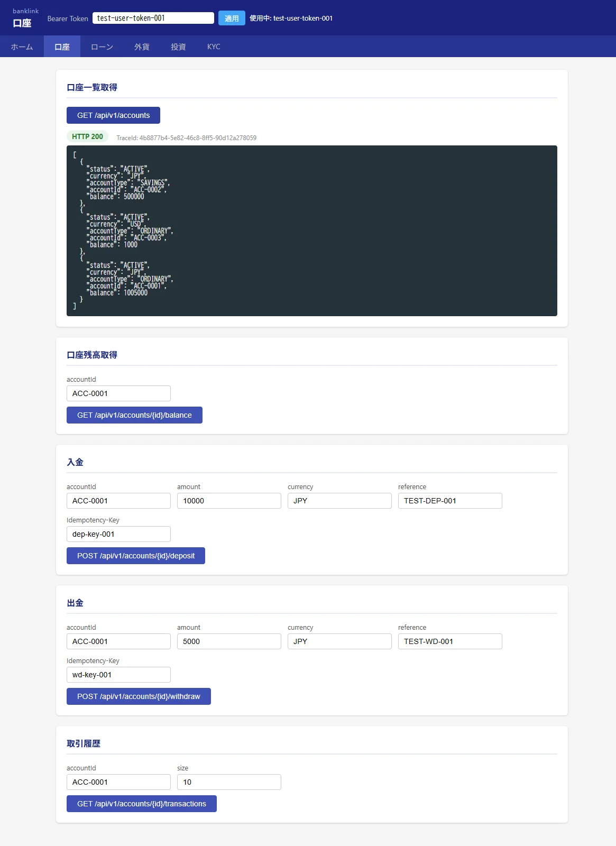Go to the 外貨 tab
Screen dimensions: 616x846
[x=142, y=47]
